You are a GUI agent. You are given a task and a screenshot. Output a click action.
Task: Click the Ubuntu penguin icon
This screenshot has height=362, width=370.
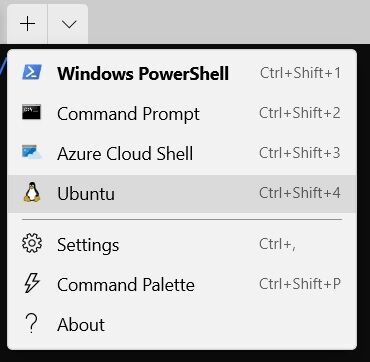[32, 192]
